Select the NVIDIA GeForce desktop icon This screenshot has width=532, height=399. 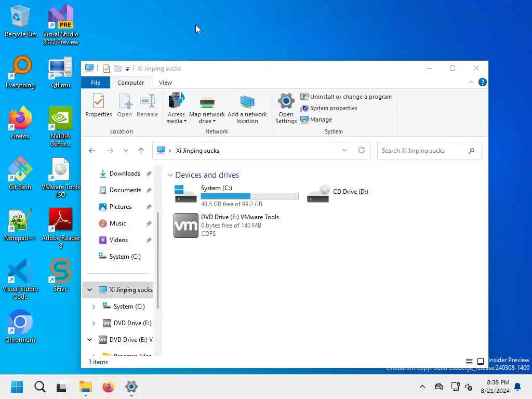click(60, 127)
